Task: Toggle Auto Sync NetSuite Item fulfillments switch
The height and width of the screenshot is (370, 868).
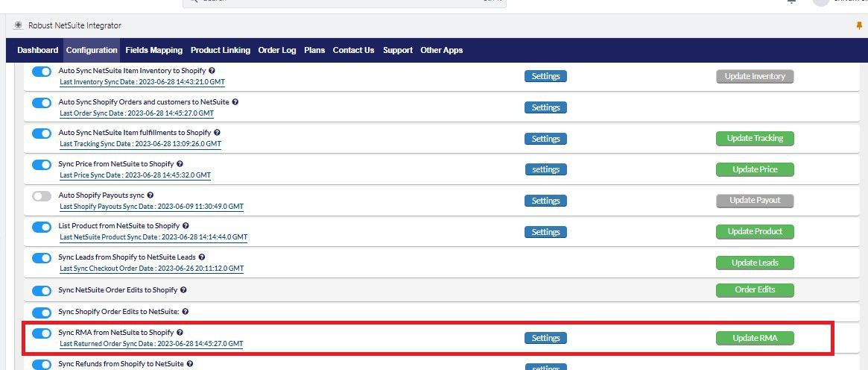Action: point(42,134)
